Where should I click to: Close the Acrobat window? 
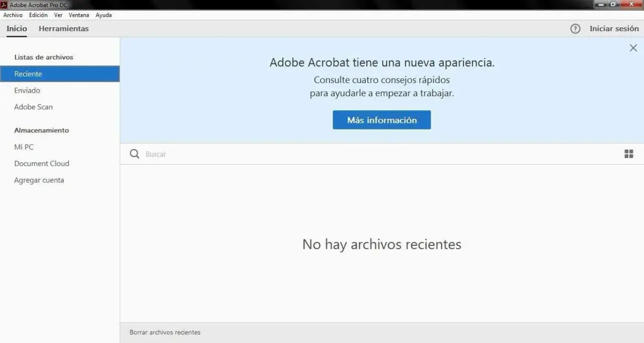pyautogui.click(x=632, y=5)
